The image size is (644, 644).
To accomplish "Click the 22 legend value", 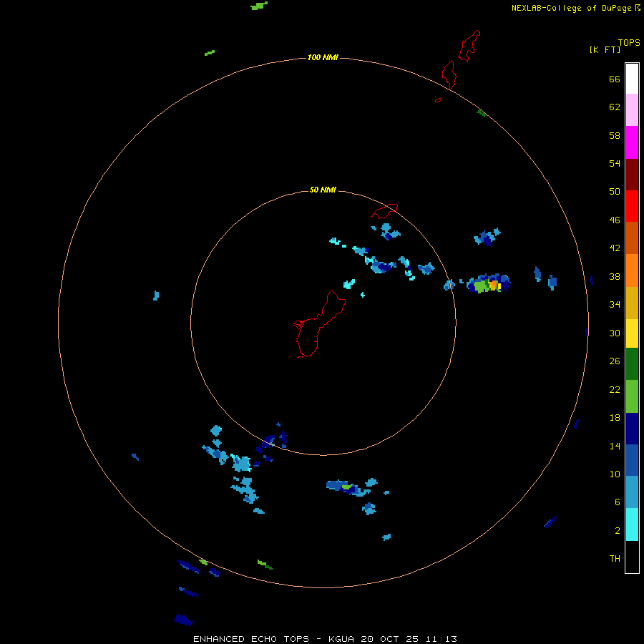I will (x=615, y=390).
